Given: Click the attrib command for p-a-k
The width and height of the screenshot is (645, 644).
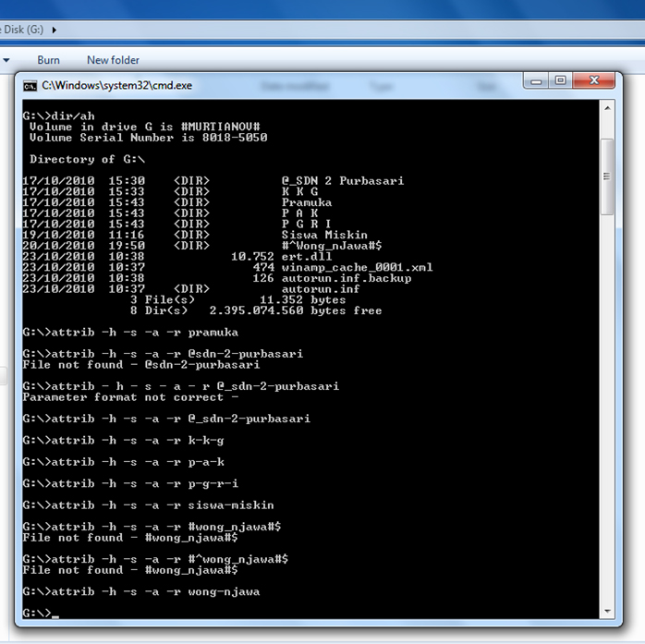Looking at the screenshot, I should [124, 462].
